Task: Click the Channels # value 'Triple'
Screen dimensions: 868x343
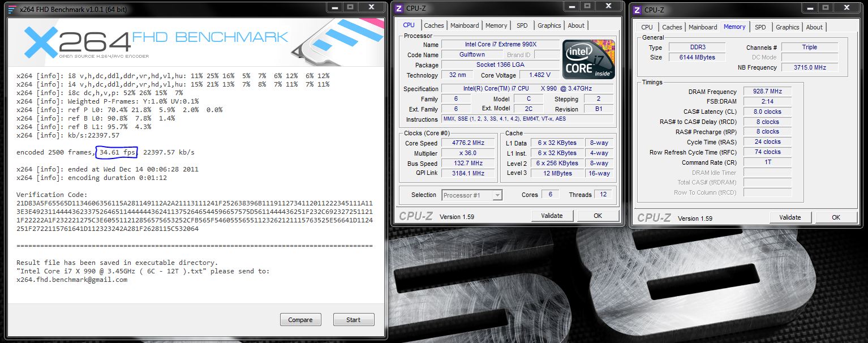Action: [x=810, y=48]
